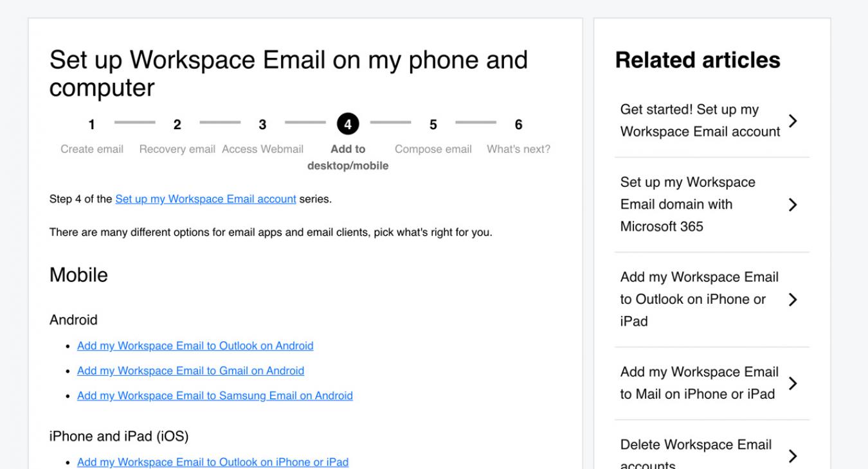The image size is (868, 469).
Task: Click step number 1 in the progress bar
Action: tap(91, 124)
